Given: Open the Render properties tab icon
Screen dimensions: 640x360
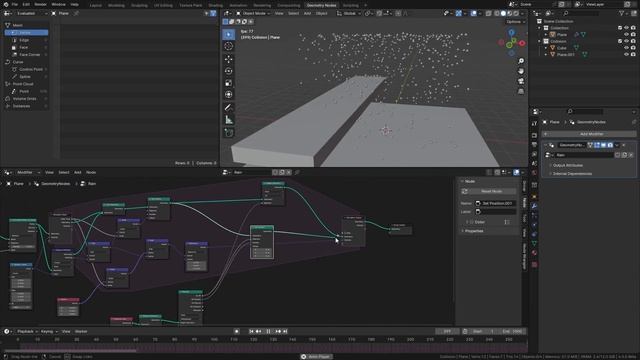Looking at the screenshot, I should 534,135.
